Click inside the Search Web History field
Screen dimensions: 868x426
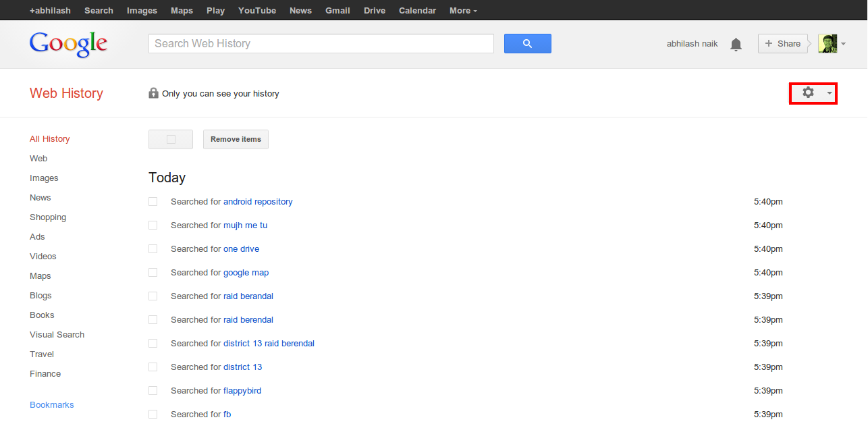point(321,43)
